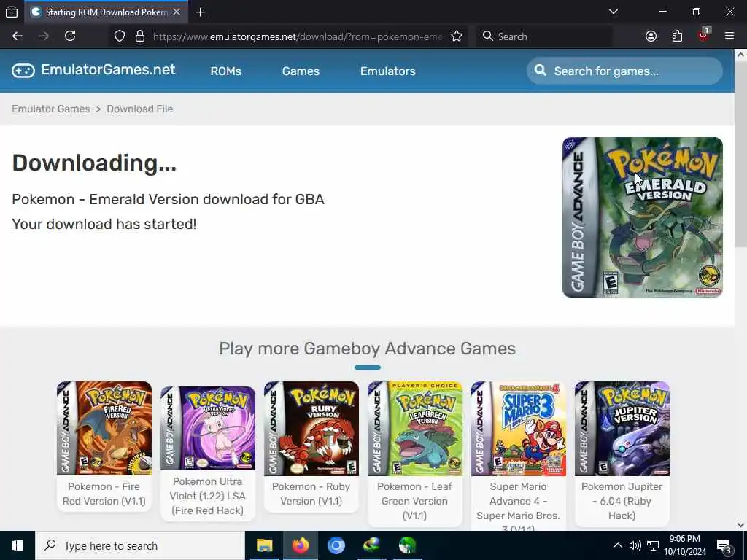Open Super Mario Advance 4 cover thumbnail
This screenshot has height=560, width=747.
point(519,428)
